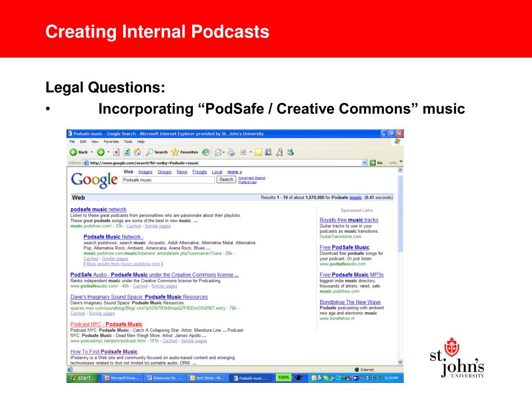This screenshot has height=399, width=532.
Task: Click the green Forward arrow button
Action: point(101,152)
